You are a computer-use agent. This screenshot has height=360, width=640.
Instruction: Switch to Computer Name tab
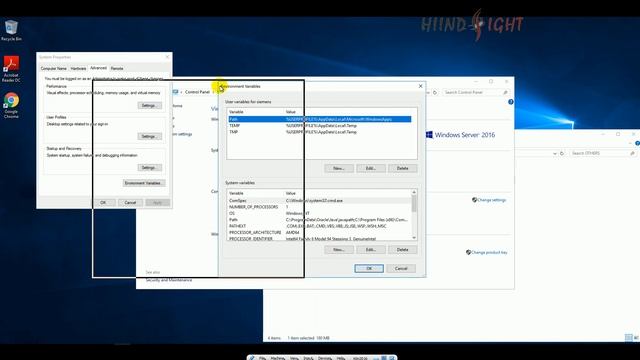pos(53,68)
